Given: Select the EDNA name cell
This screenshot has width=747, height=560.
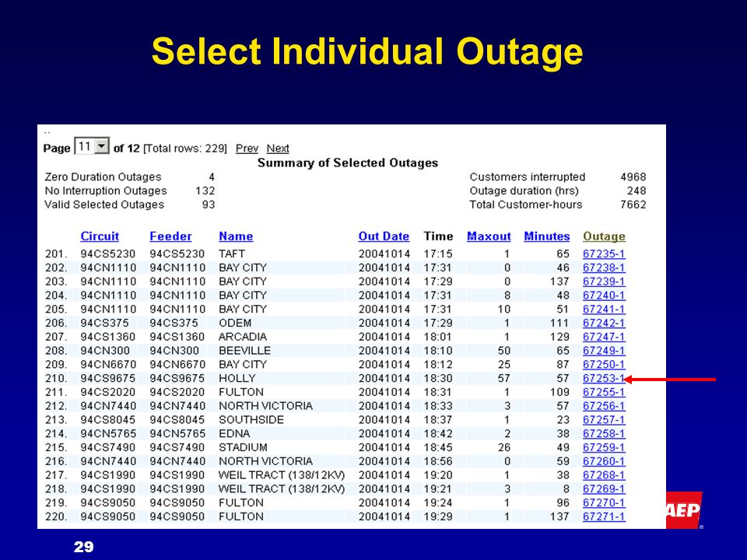Looking at the screenshot, I should pos(234,433).
